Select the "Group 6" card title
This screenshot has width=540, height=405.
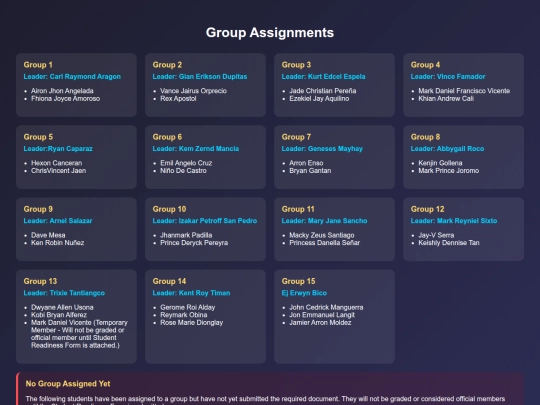click(x=167, y=137)
